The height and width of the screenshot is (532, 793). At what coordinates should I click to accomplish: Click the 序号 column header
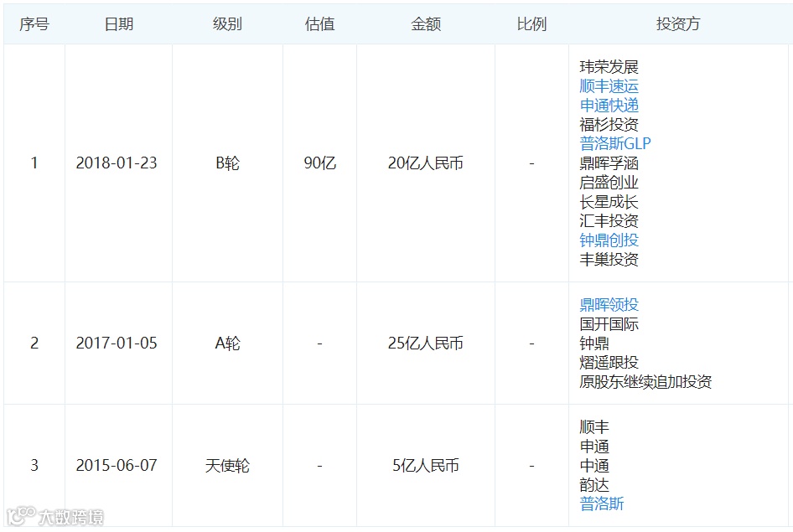coord(34,23)
